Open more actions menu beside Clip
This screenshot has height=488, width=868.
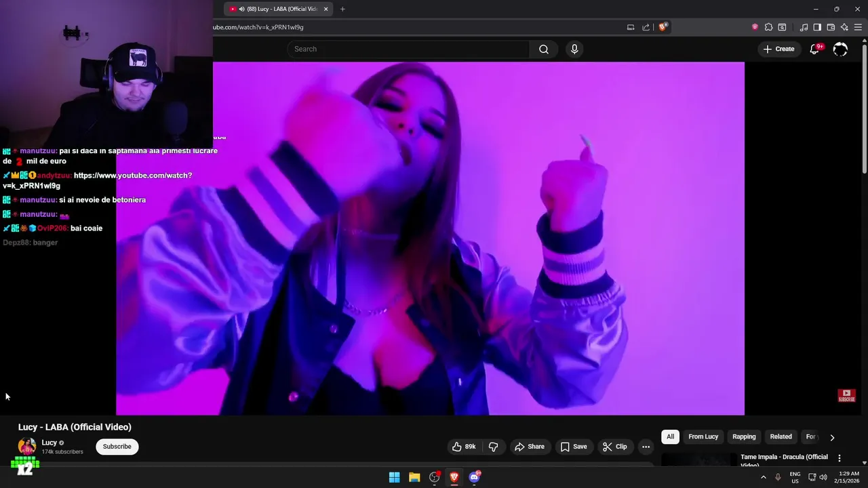(x=646, y=447)
